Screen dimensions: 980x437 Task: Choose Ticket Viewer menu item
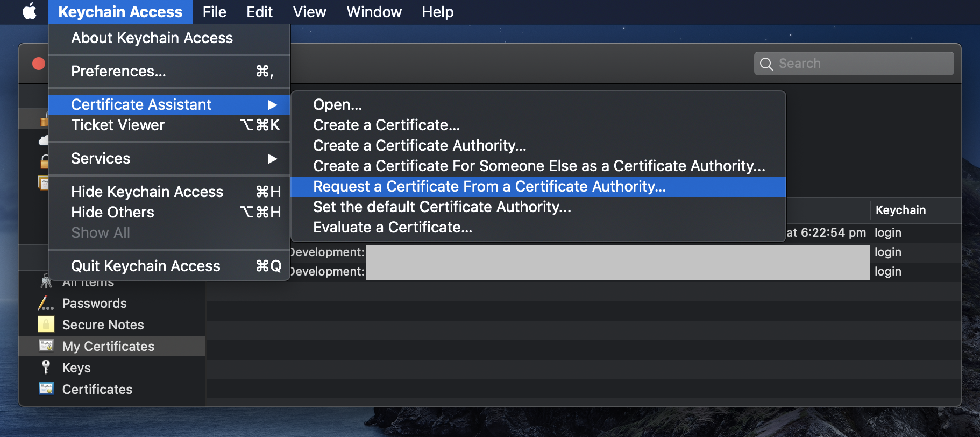click(169, 125)
